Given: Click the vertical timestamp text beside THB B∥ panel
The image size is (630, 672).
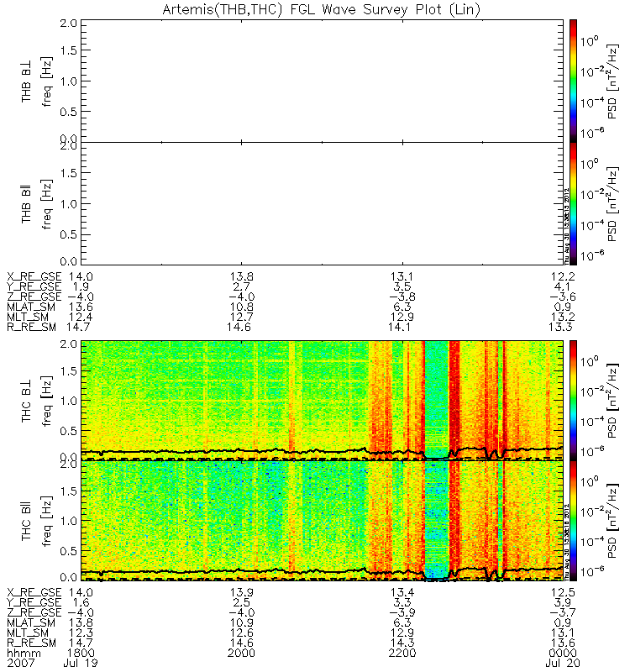Looking at the screenshot, I should pyautogui.click(x=566, y=226).
